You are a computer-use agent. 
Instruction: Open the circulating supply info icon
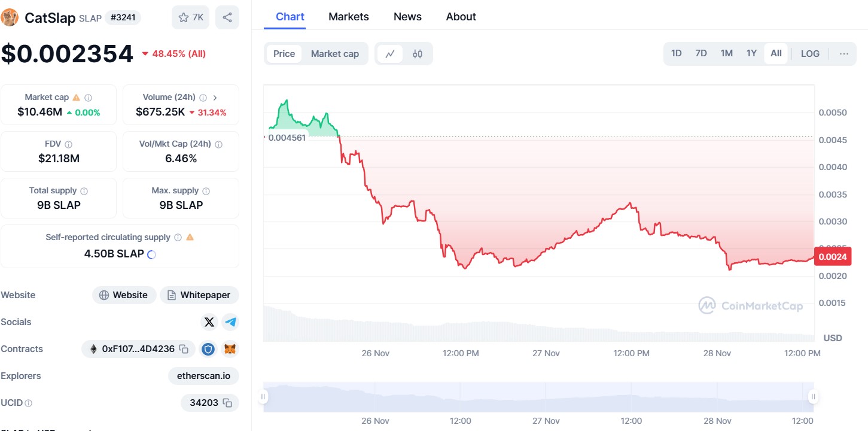[178, 237]
